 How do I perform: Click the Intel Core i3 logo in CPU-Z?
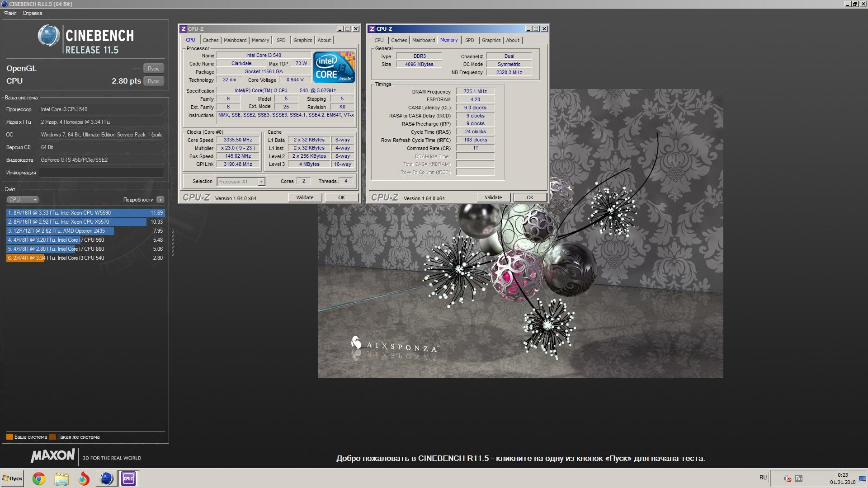click(334, 67)
